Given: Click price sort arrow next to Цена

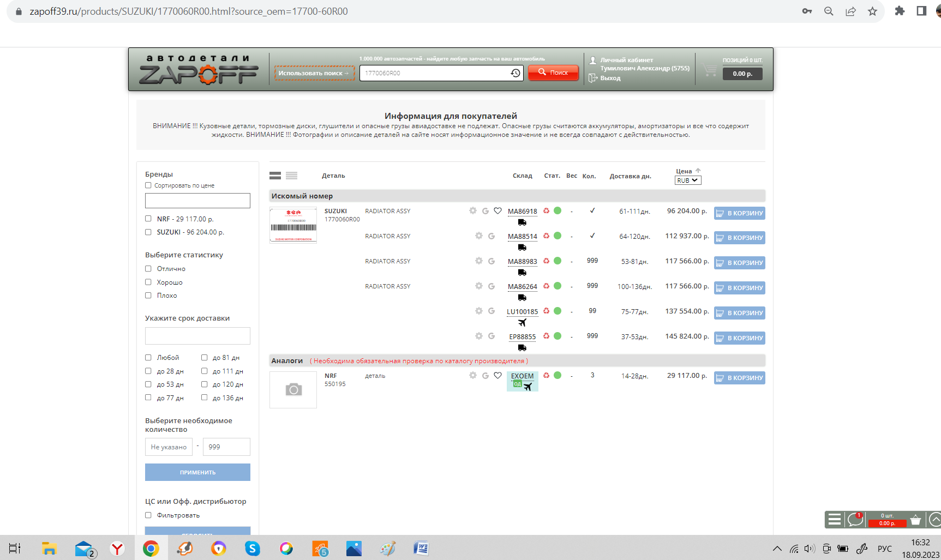Looking at the screenshot, I should [698, 171].
